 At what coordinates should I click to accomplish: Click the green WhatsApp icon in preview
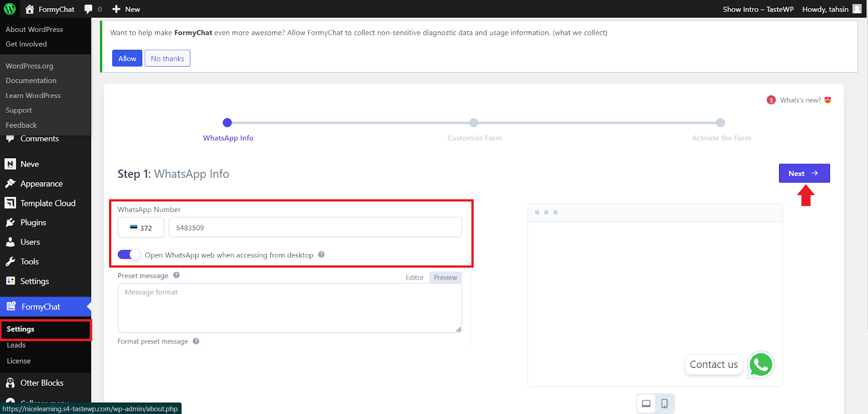761,365
